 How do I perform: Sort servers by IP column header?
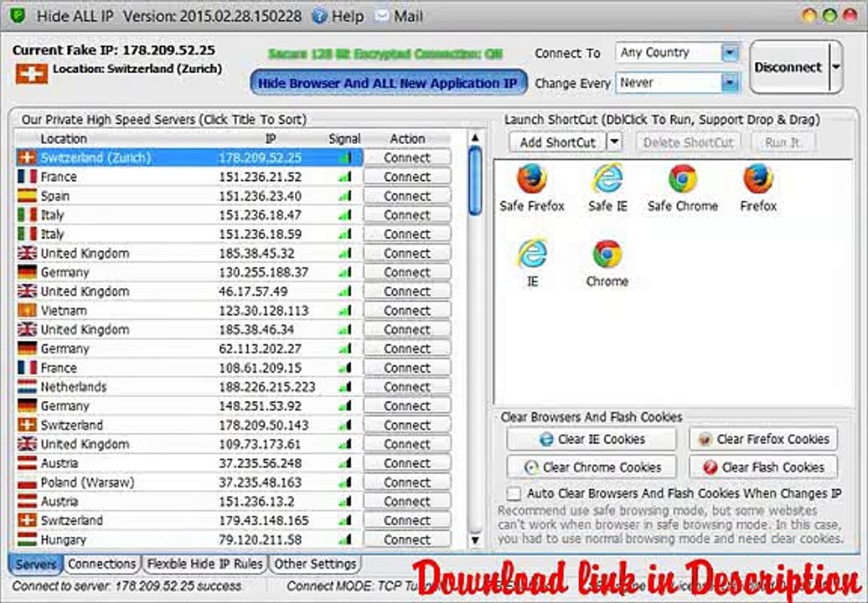pyautogui.click(x=270, y=139)
